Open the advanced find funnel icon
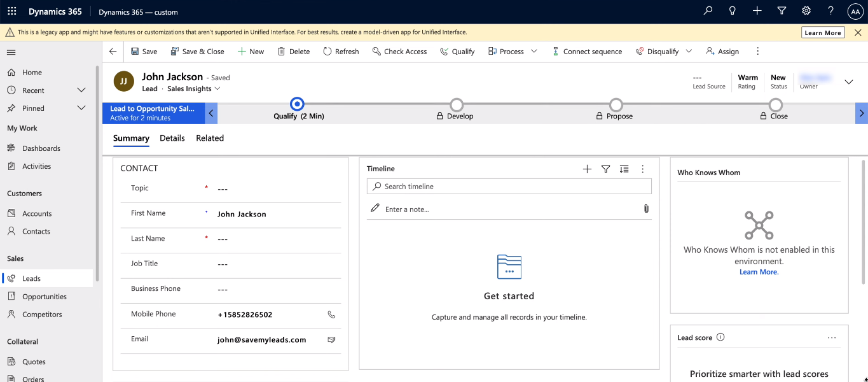This screenshot has width=868, height=382. [x=782, y=11]
